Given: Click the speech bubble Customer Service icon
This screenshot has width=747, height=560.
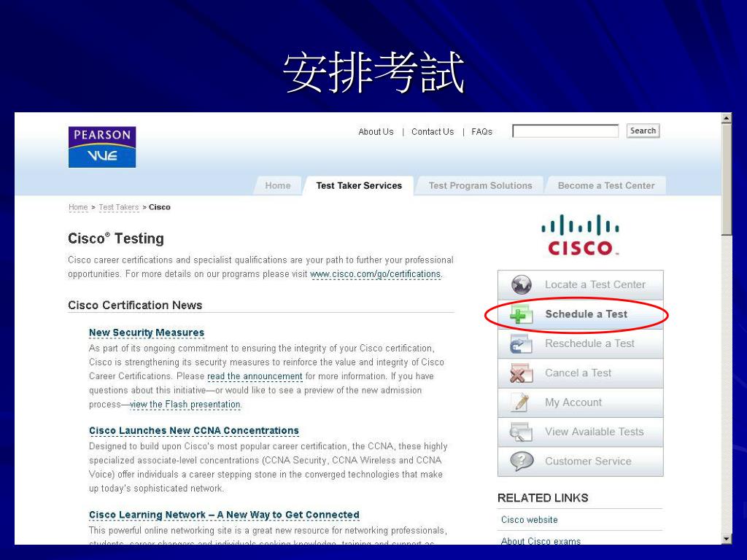Looking at the screenshot, I should point(521,462).
